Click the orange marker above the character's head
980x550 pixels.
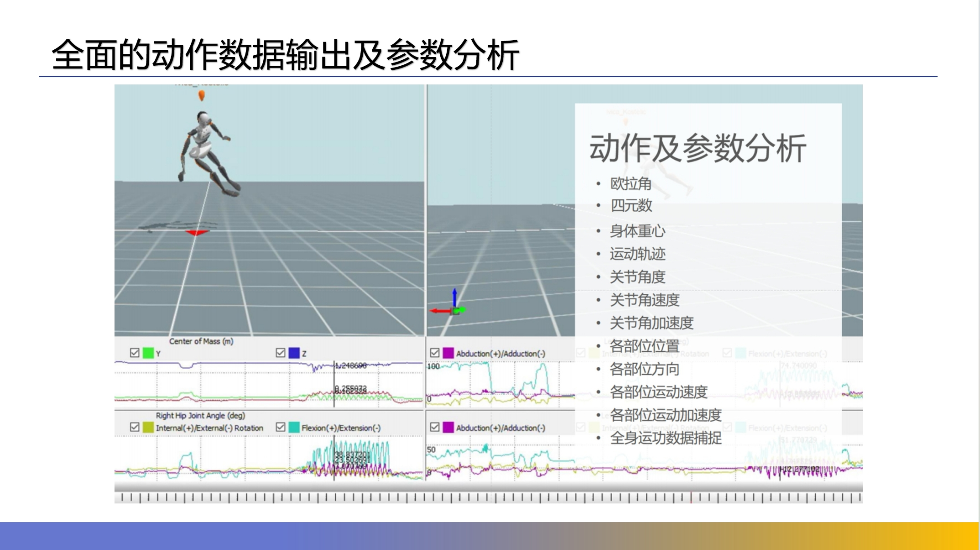click(x=201, y=95)
